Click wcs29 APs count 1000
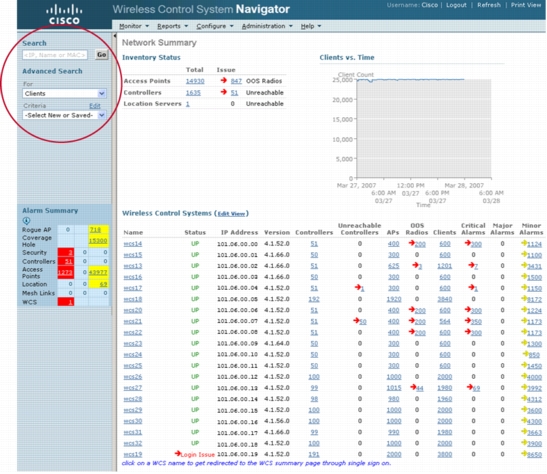547x474 pixels. coord(394,410)
